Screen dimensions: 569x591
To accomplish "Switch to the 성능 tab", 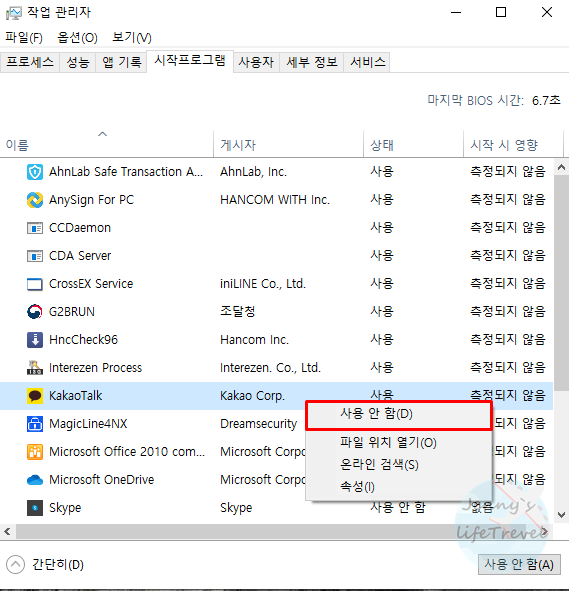I will (78, 62).
